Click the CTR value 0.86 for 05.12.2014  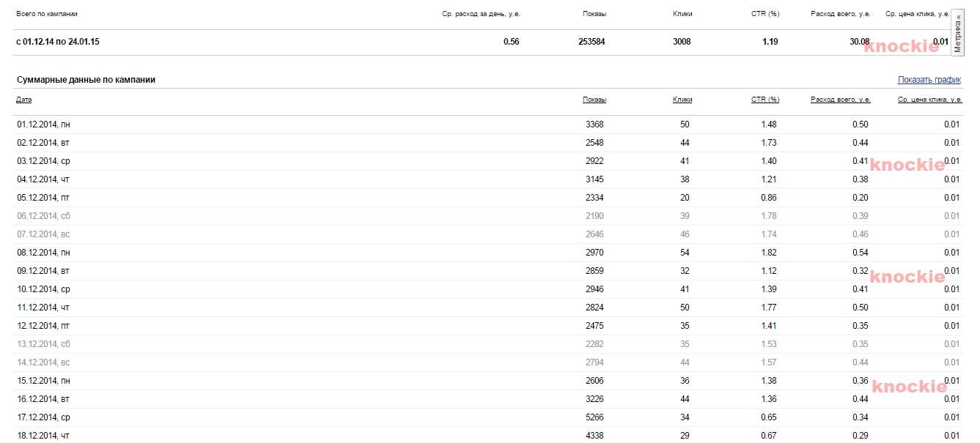coord(768,198)
